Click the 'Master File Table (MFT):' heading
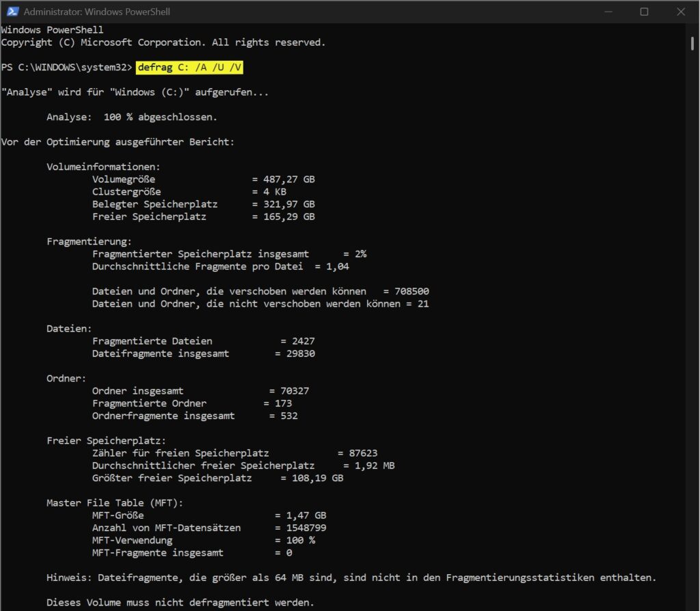The height and width of the screenshot is (611, 700). pos(115,503)
